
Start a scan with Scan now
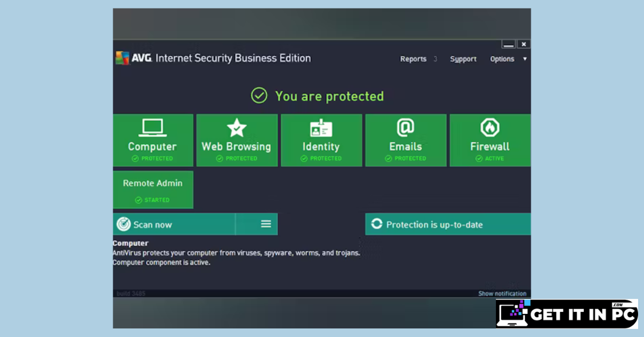[174, 224]
